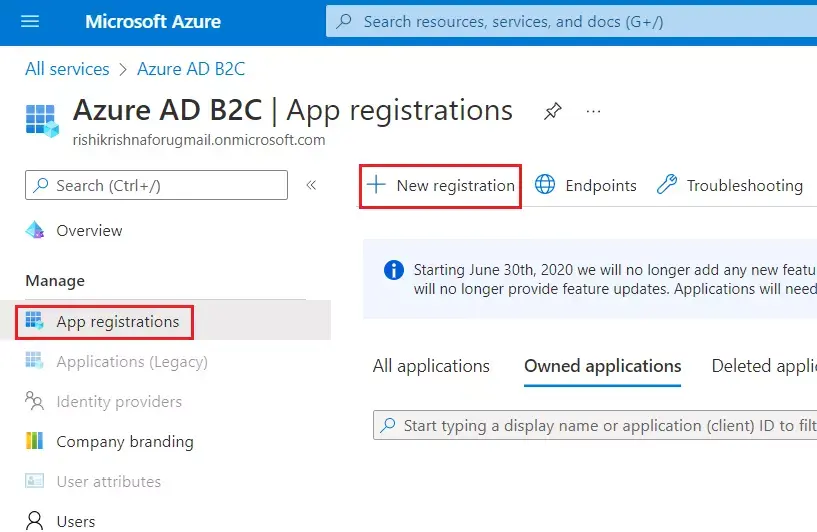Click the Manage section heading
The height and width of the screenshot is (532, 817).
click(x=55, y=281)
